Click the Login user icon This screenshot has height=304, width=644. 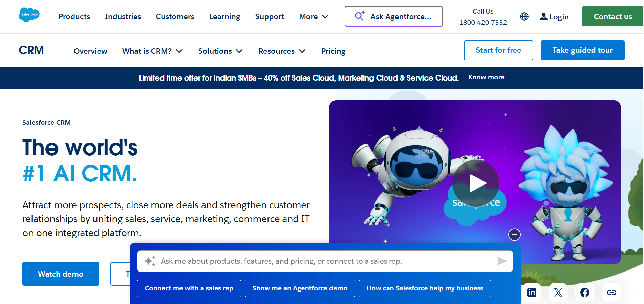pyautogui.click(x=543, y=16)
